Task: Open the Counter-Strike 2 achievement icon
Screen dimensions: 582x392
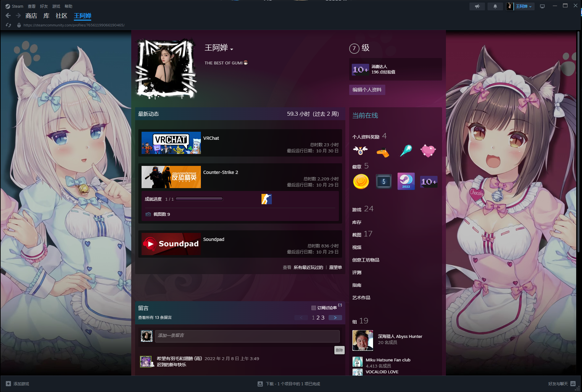Action: click(266, 199)
